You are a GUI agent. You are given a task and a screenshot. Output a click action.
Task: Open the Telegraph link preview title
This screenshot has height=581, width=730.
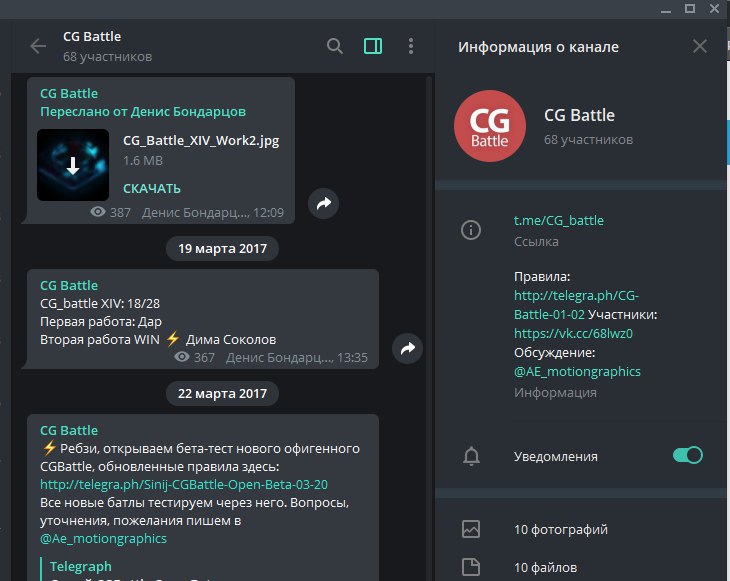pos(81,566)
